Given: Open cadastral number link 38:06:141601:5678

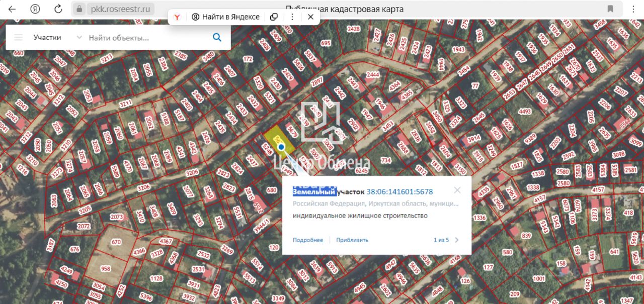Looking at the screenshot, I should click(x=399, y=191).
